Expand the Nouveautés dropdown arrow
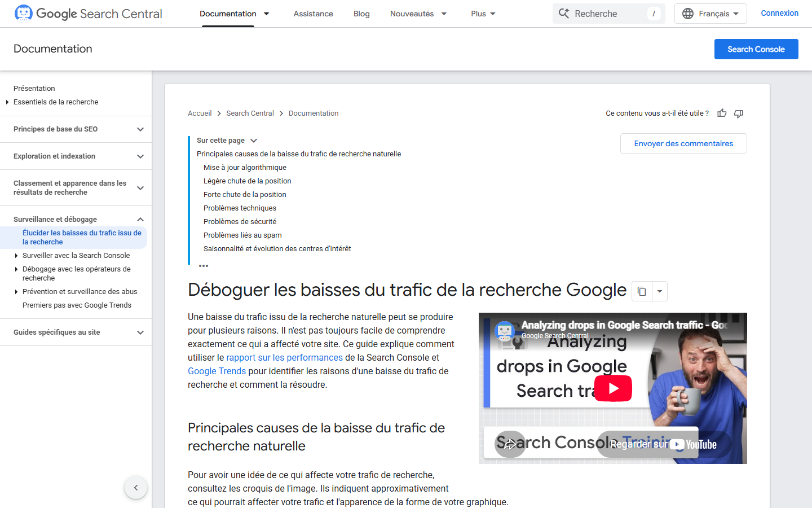 [x=444, y=14]
